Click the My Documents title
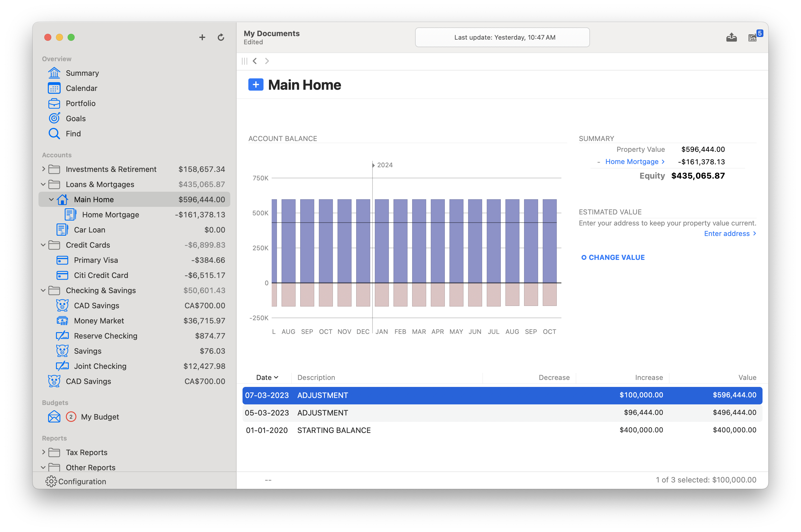 pos(272,33)
